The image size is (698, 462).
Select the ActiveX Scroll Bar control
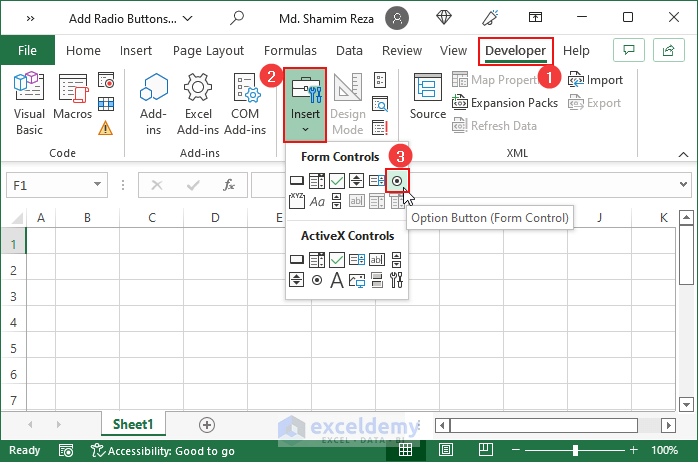coord(396,259)
